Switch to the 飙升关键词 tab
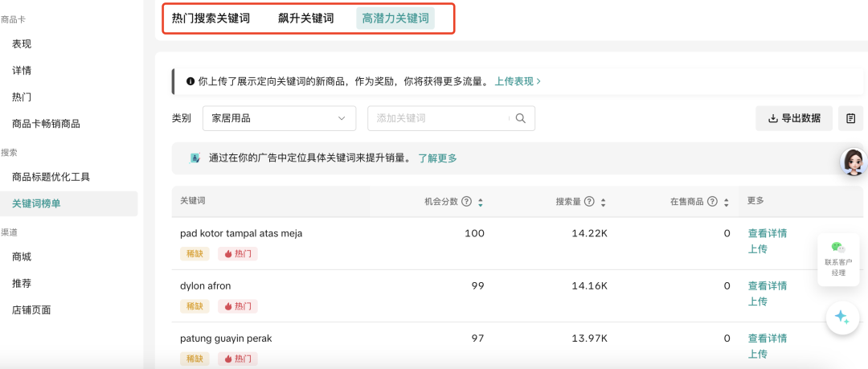 tap(305, 18)
